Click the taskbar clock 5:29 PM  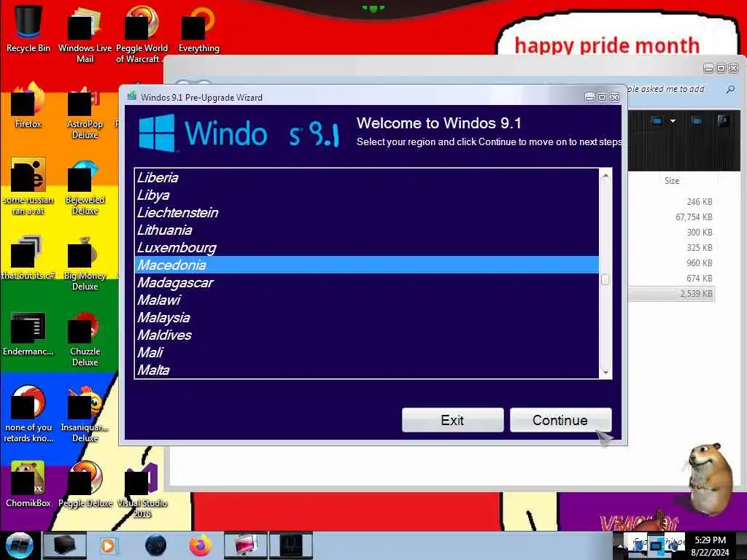tap(710, 545)
